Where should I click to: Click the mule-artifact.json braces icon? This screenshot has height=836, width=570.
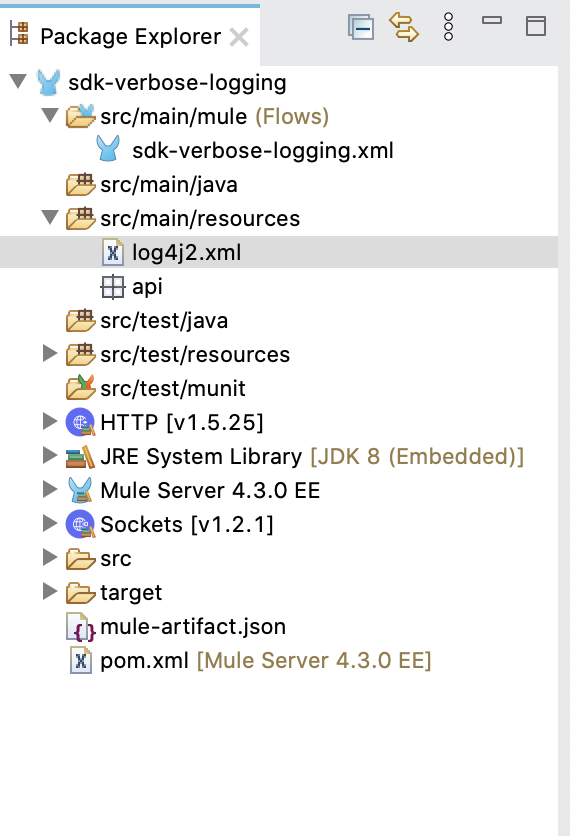click(81, 627)
